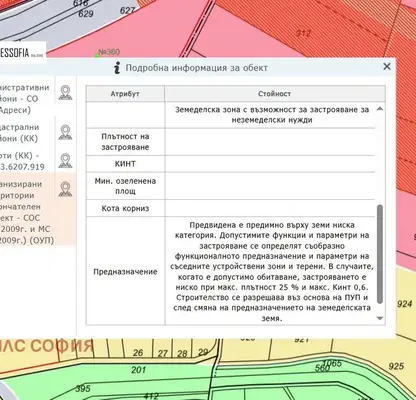Viewport: 416px width, 400px height.
Task: Click parcel 629 on the map
Action: pyautogui.click(x=86, y=14)
